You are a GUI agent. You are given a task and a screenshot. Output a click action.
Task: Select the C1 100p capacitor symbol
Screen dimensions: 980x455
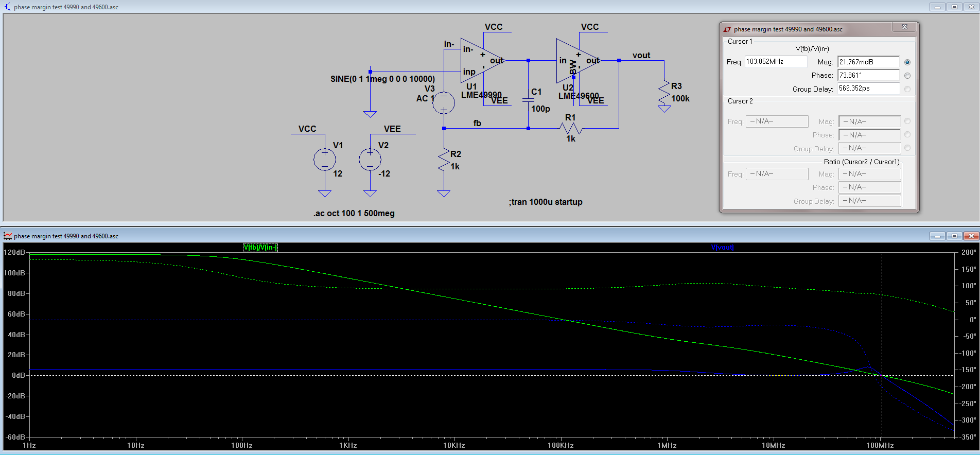(x=528, y=100)
